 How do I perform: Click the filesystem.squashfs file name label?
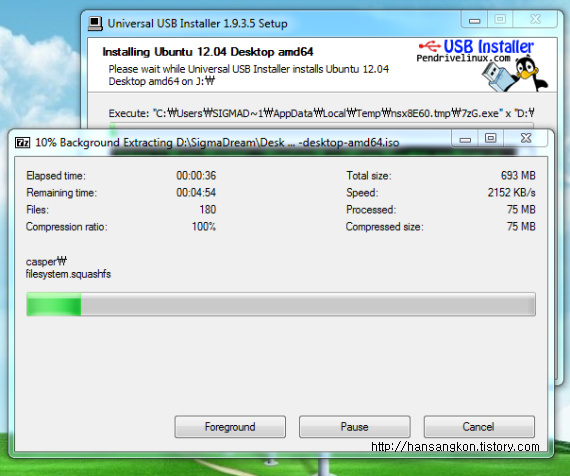pyautogui.click(x=68, y=274)
